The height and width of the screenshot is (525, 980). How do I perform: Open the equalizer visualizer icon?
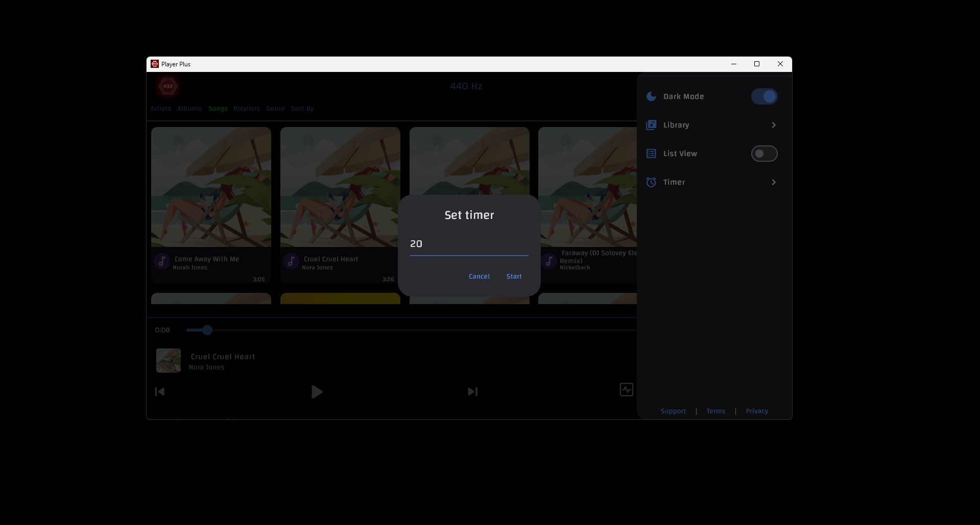[626, 389]
